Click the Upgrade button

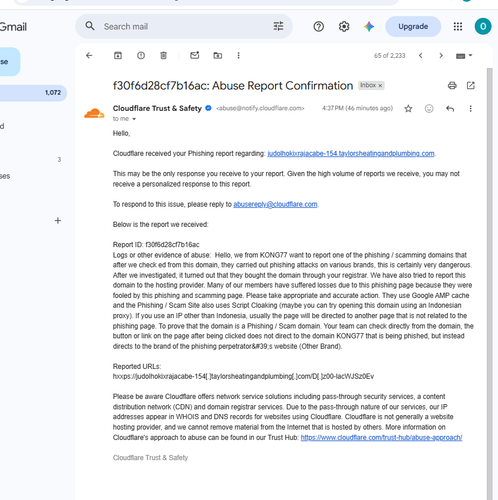pos(413,26)
